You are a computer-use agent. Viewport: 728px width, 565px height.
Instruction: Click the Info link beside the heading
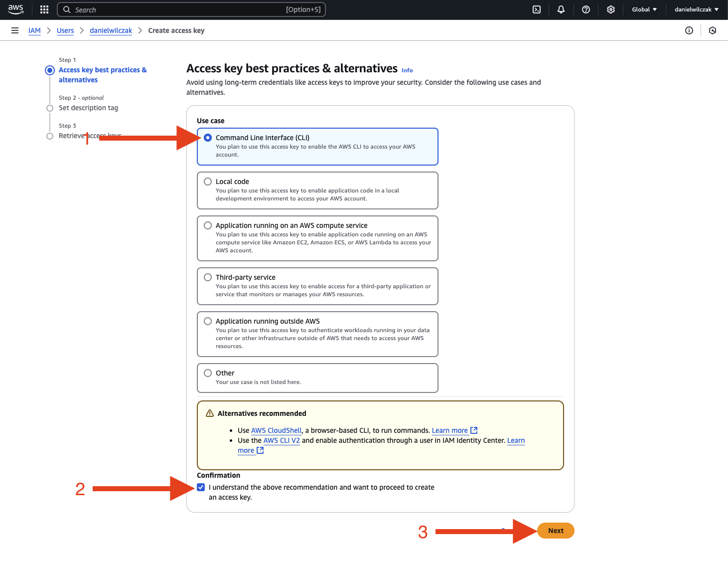407,70
